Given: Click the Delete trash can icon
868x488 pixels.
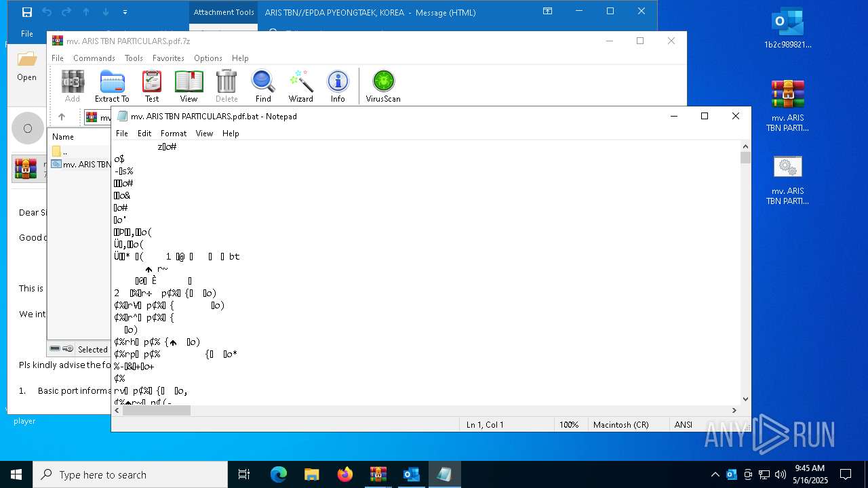Looking at the screenshot, I should click(226, 86).
